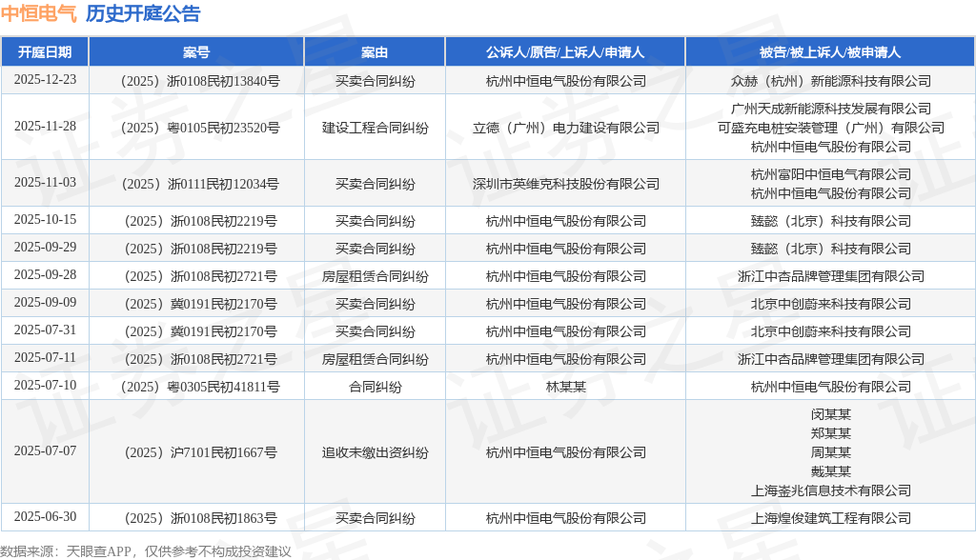Screen dimensions: 976x560
Task: Click the date 2025-12-23
Action: point(45,80)
